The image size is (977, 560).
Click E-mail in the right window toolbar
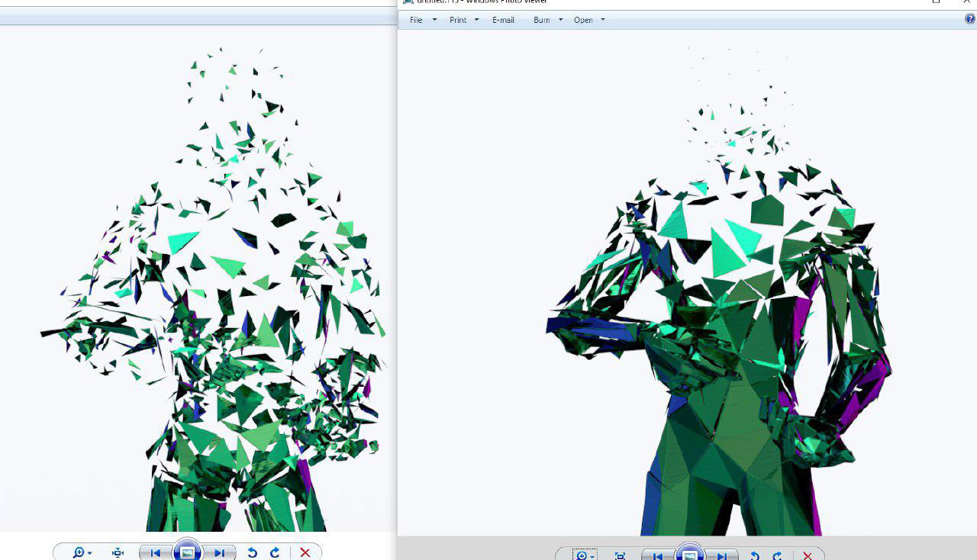(503, 20)
